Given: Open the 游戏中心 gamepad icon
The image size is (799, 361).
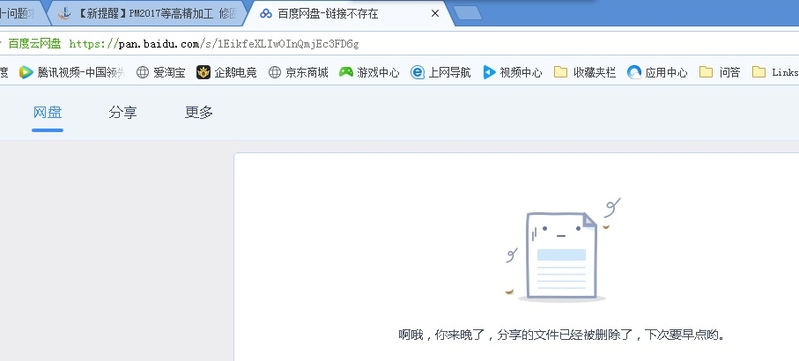Looking at the screenshot, I should [346, 72].
